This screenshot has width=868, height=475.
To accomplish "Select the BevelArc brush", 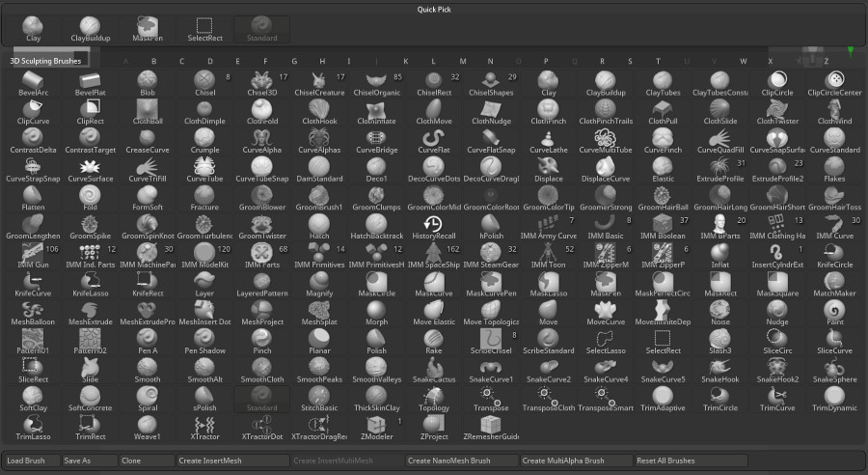I will 33,84.
